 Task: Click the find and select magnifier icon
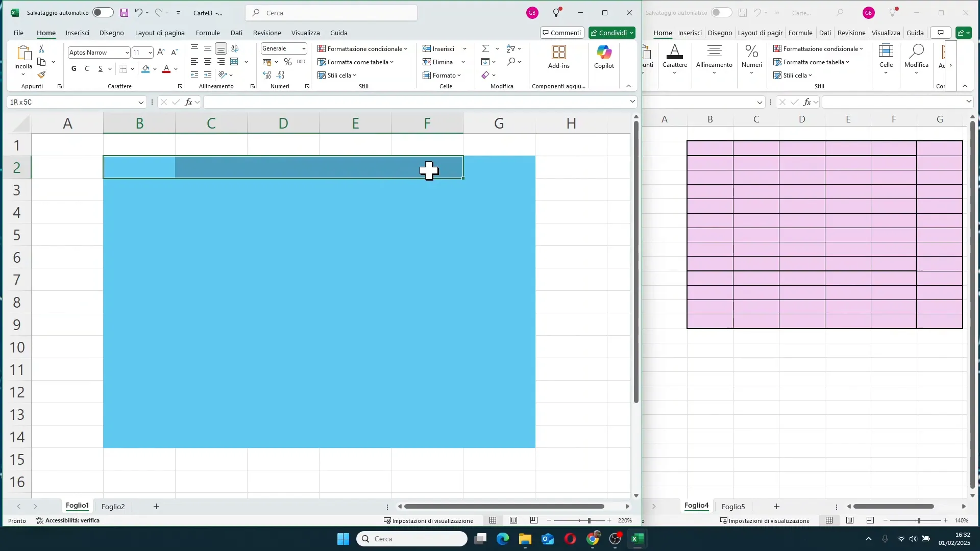(511, 62)
